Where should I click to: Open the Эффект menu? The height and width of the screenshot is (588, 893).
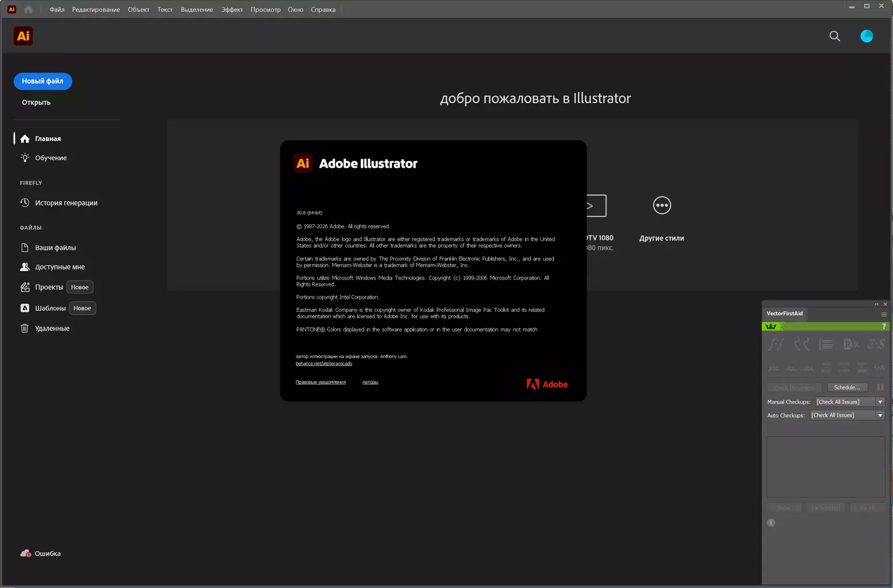click(x=232, y=9)
